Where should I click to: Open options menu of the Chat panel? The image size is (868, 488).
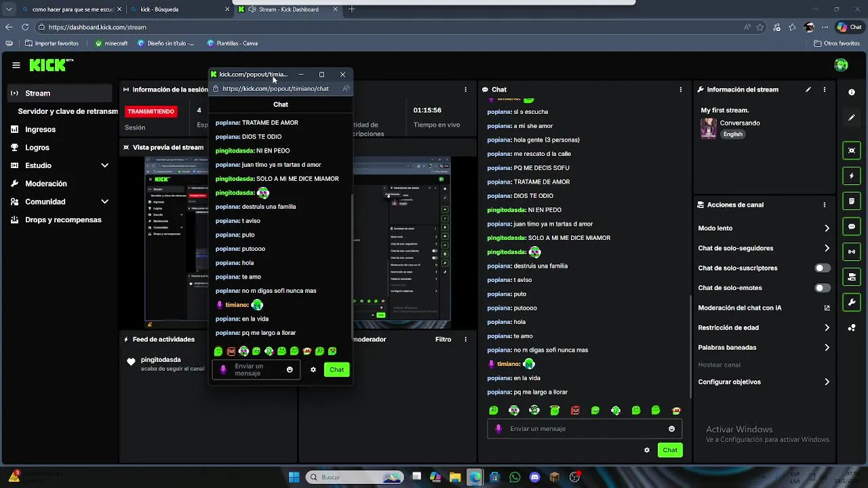point(681,89)
